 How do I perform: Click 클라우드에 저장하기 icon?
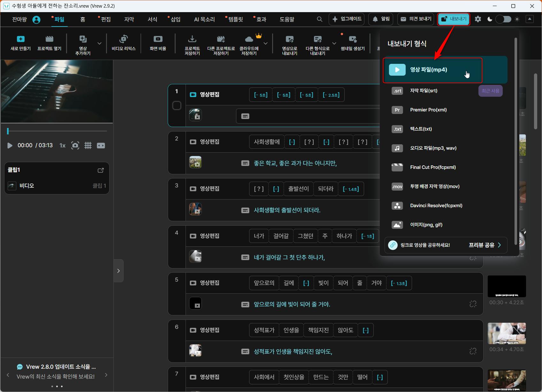tap(249, 39)
